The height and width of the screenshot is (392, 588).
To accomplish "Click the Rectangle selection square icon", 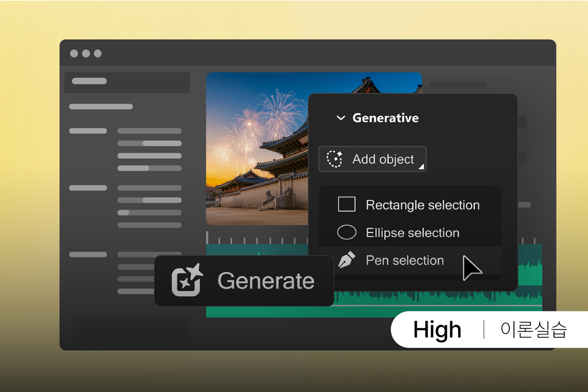I will click(x=347, y=205).
